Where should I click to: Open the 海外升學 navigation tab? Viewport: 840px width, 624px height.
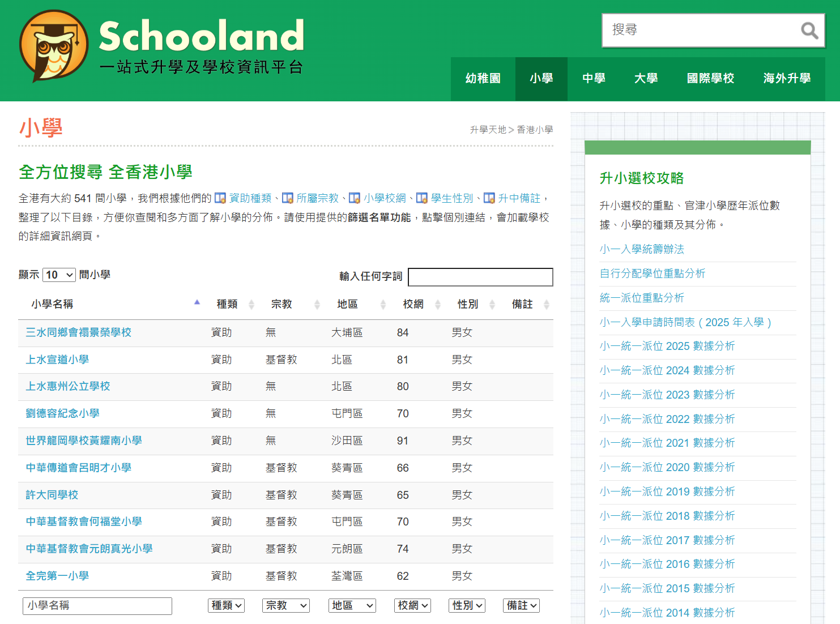[787, 79]
